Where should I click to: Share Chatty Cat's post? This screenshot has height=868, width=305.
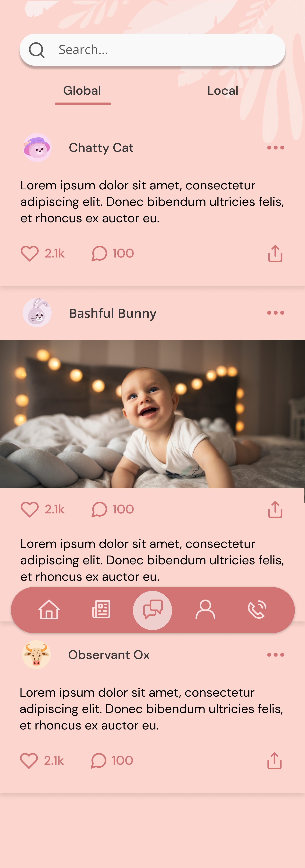pyautogui.click(x=275, y=253)
